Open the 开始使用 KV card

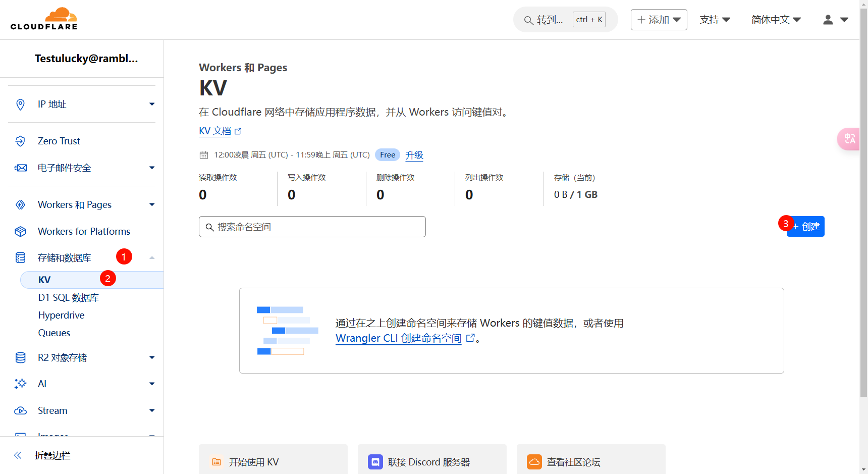tap(273, 459)
